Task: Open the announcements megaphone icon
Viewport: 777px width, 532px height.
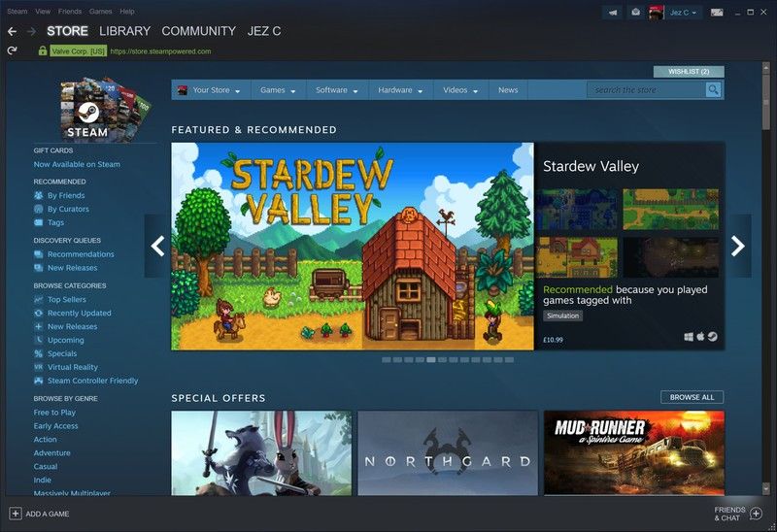Action: [x=613, y=13]
